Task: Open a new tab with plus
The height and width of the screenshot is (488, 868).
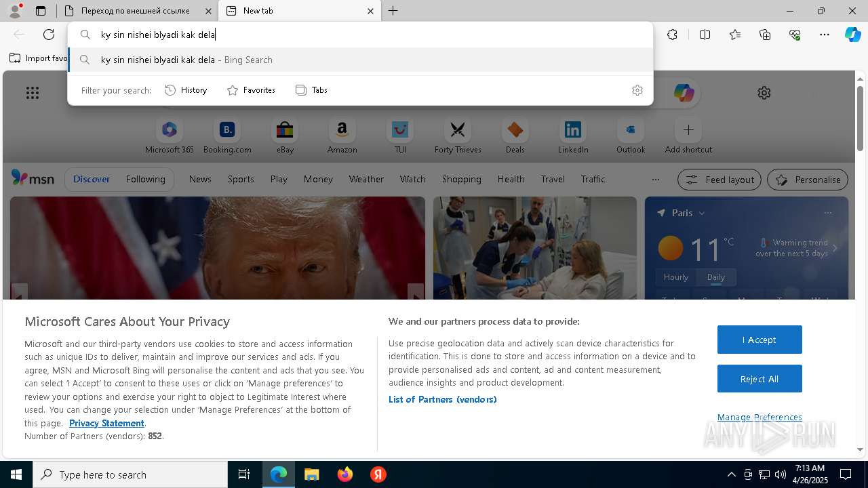Action: 393,11
